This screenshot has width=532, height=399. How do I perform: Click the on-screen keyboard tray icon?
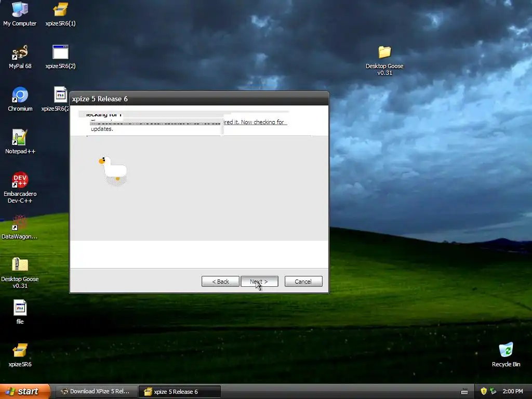click(464, 392)
